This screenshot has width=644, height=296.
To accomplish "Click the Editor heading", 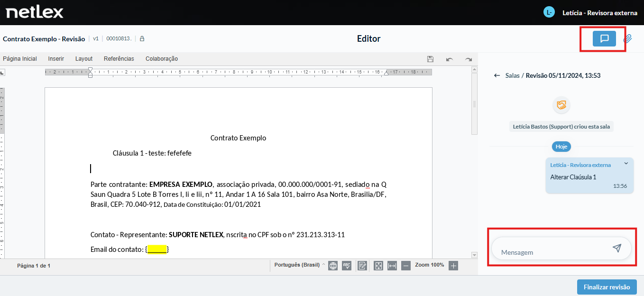I will 369,39.
